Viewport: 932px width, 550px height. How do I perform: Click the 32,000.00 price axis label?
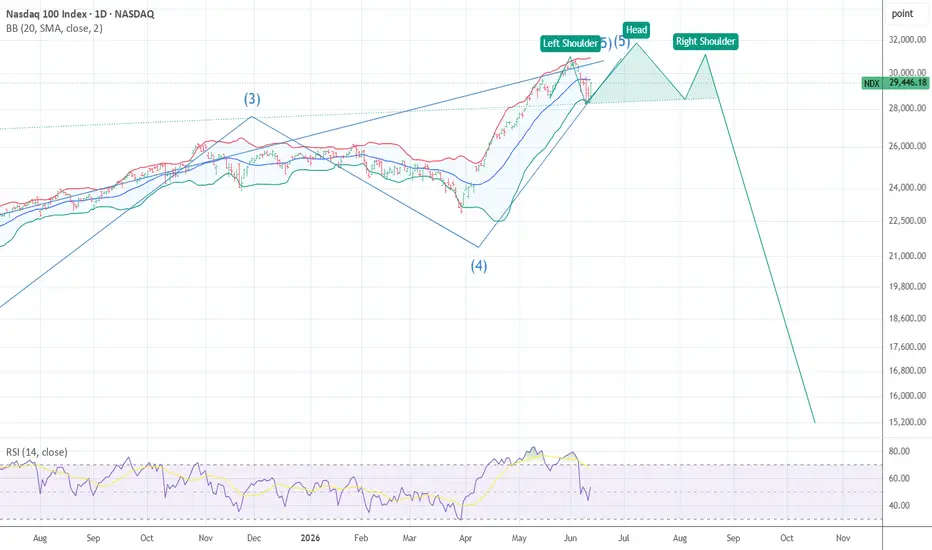(x=907, y=40)
